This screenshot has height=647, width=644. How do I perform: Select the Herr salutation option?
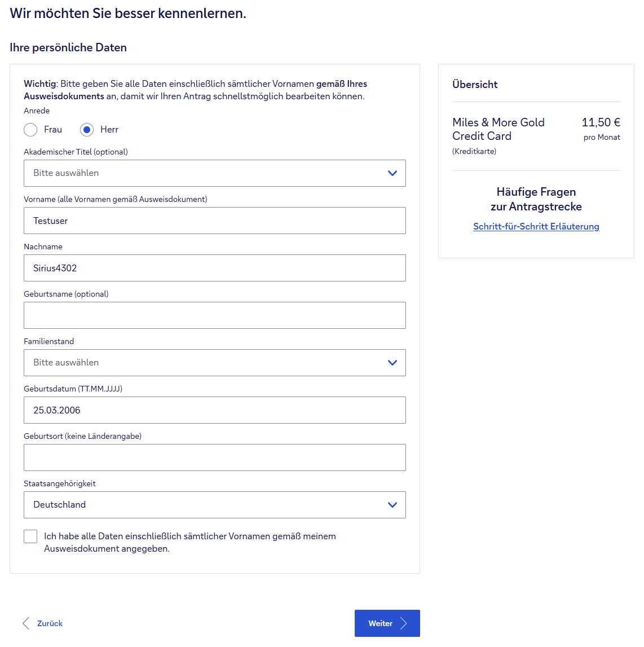(87, 130)
